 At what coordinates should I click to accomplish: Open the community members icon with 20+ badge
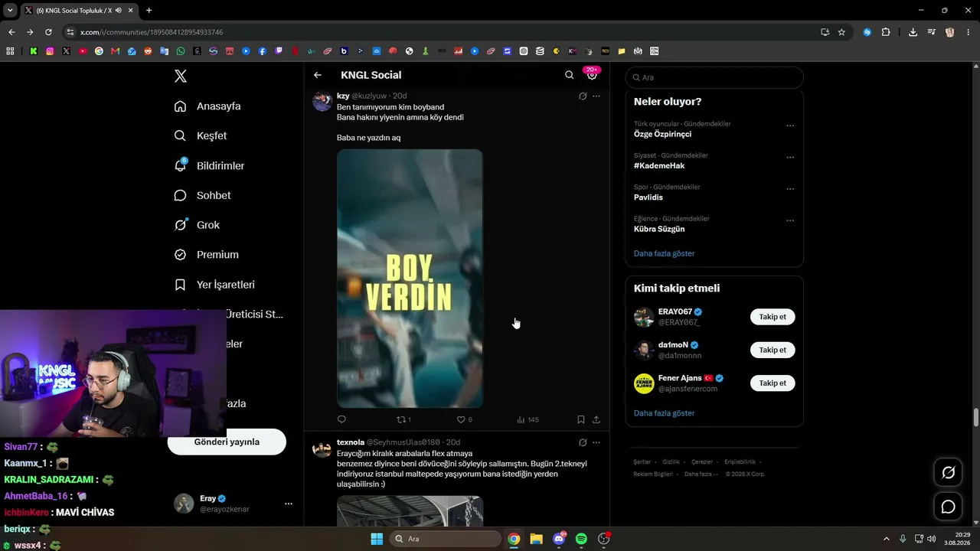tap(592, 74)
